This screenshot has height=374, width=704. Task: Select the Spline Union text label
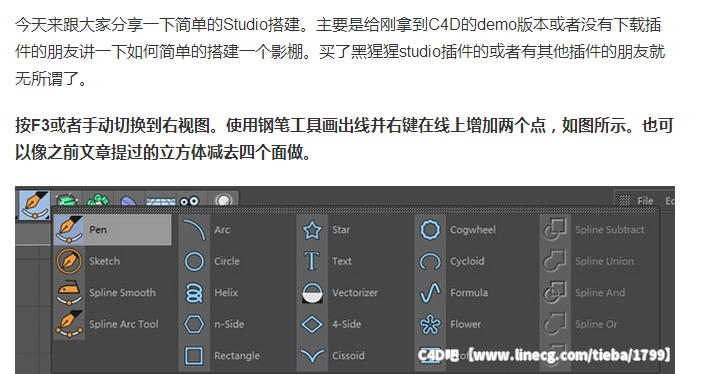tap(604, 261)
